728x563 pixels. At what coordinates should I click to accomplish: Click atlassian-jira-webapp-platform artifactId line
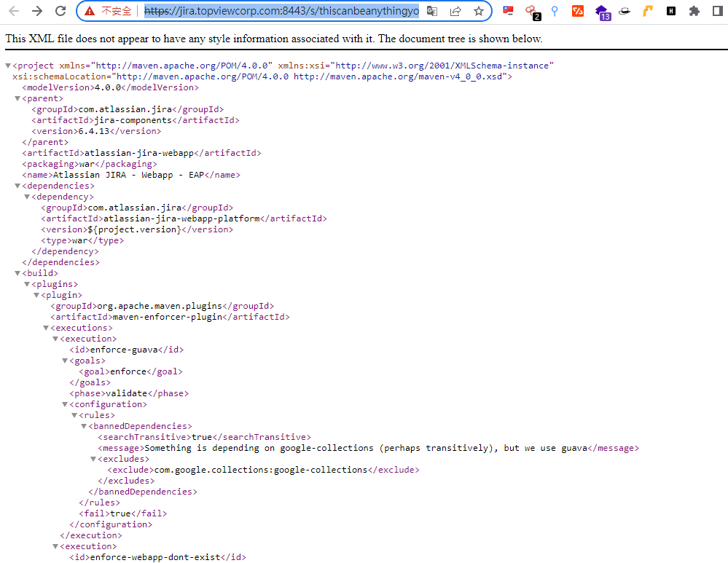tap(184, 218)
